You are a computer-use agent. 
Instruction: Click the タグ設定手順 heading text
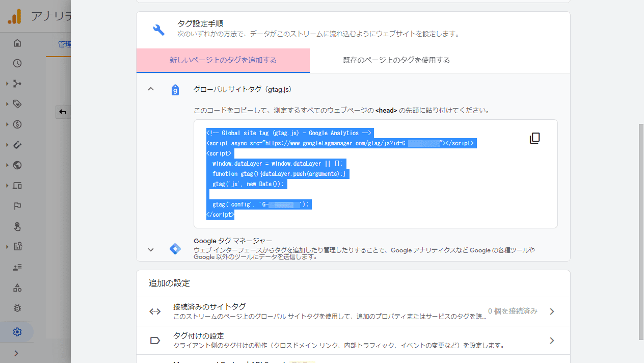(200, 23)
